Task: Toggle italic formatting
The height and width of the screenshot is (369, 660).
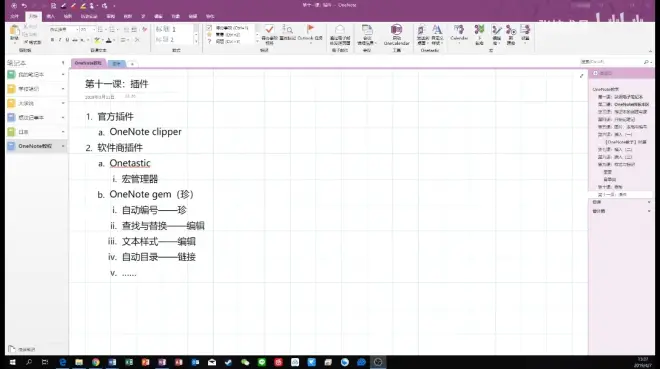Action: tap(60, 40)
